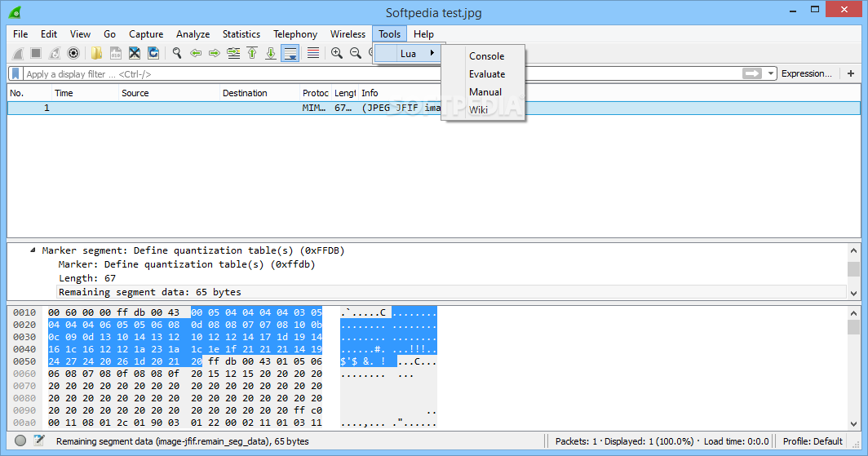Open the Go menu
868x456 pixels.
click(109, 34)
